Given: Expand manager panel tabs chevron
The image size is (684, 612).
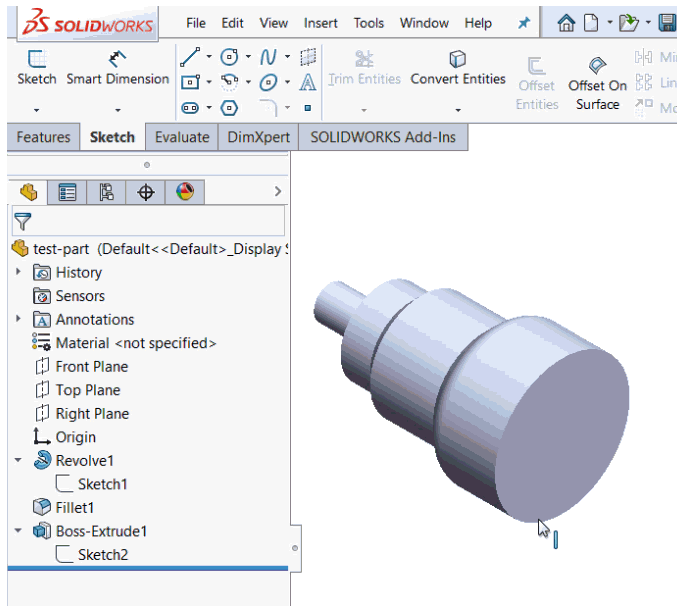Looking at the screenshot, I should coord(278,191).
